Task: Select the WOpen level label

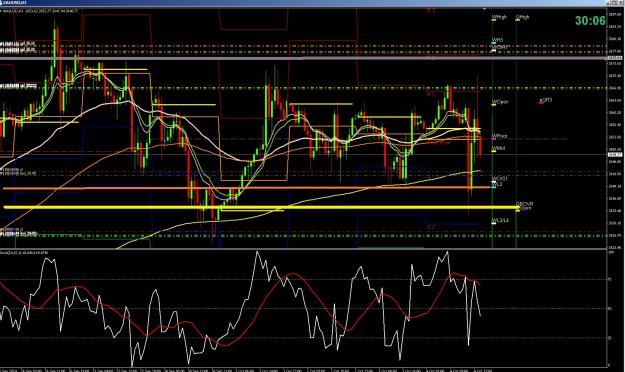Action: click(500, 102)
